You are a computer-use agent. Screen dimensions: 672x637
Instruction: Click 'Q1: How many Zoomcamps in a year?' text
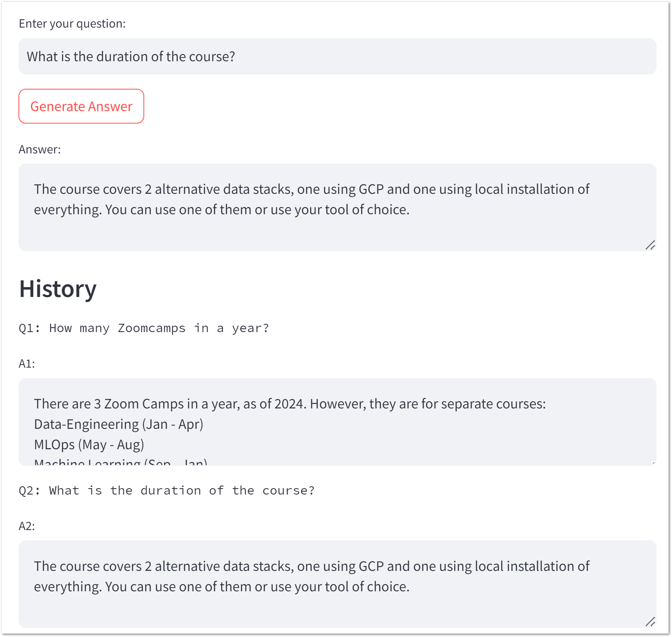coord(144,328)
